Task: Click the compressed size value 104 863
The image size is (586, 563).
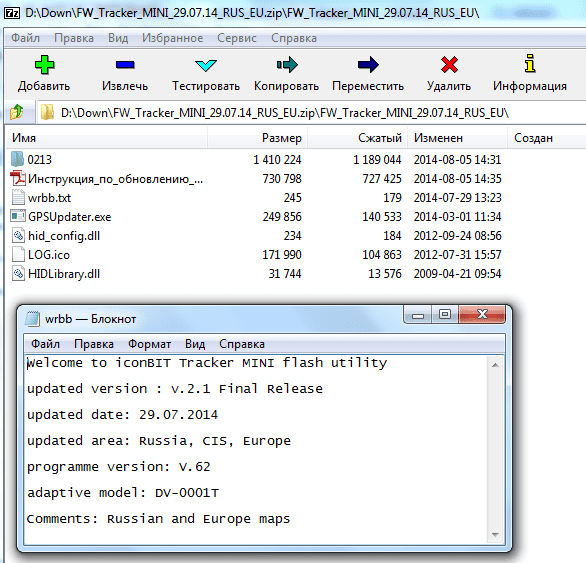Action: [382, 255]
